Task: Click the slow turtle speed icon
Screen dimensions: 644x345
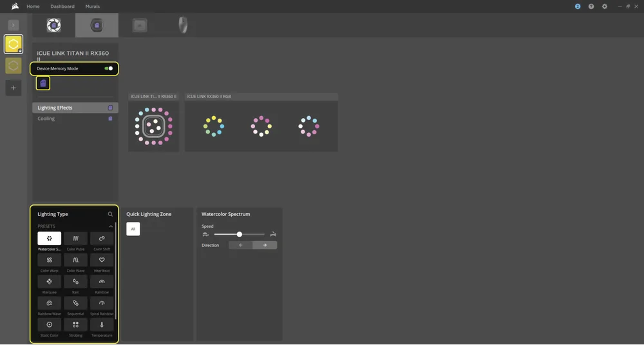Action: point(206,234)
